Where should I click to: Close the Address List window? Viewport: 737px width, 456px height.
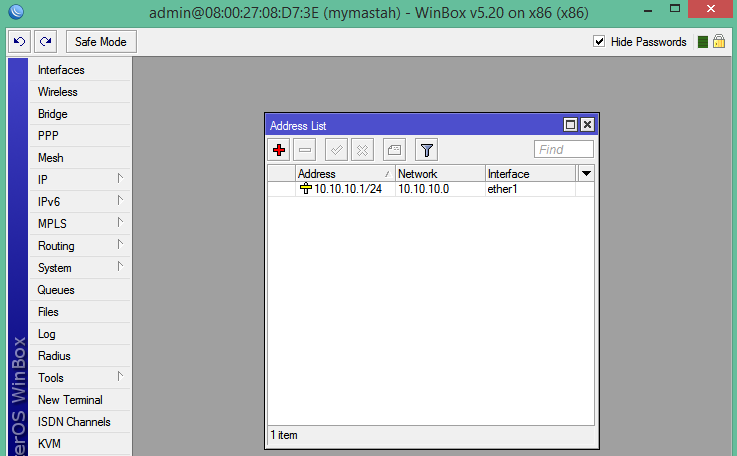(x=587, y=125)
